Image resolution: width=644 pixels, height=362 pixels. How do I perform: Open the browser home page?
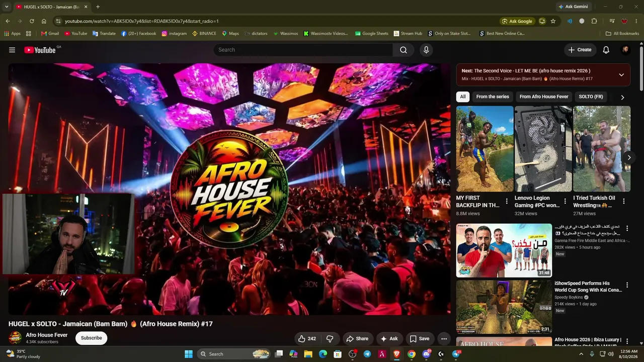click(x=44, y=21)
